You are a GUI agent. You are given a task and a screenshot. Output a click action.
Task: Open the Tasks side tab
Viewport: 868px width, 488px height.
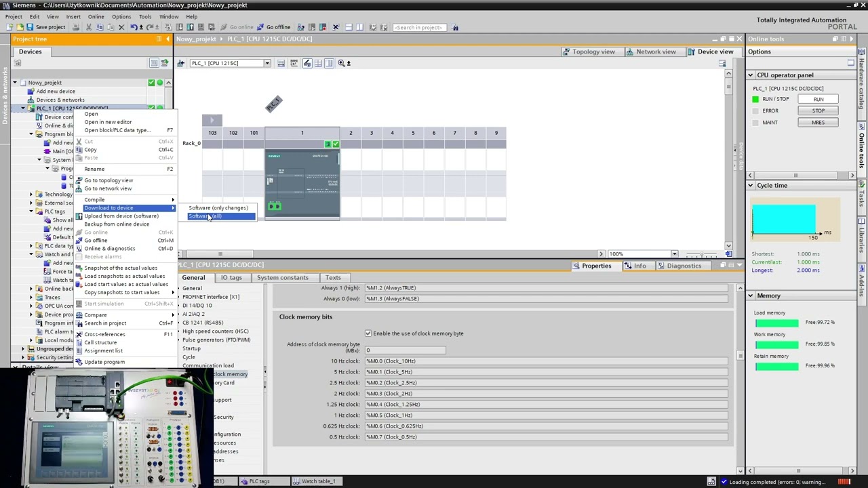[862, 199]
